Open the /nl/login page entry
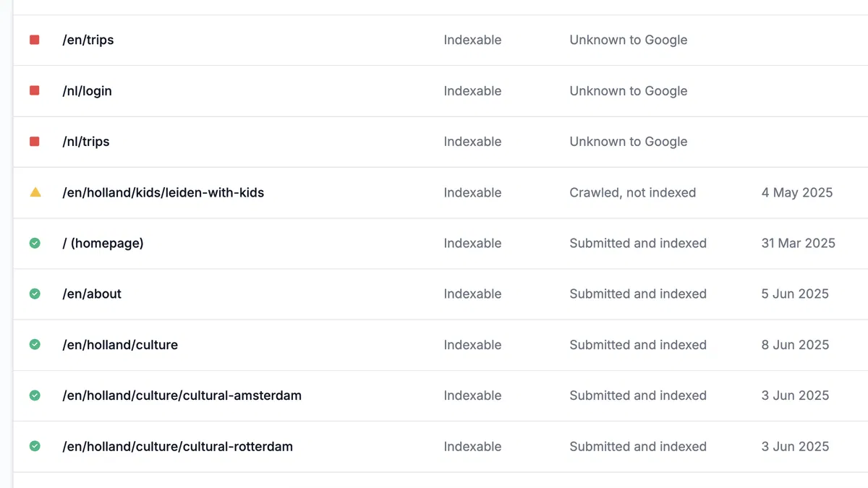Screen dimensions: 868x488 click(87, 91)
